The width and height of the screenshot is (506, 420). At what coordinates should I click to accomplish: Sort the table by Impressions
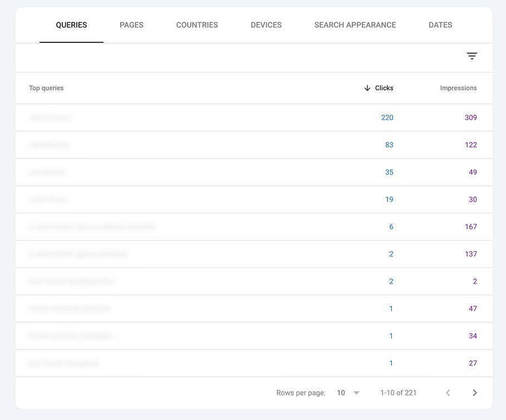(x=458, y=88)
